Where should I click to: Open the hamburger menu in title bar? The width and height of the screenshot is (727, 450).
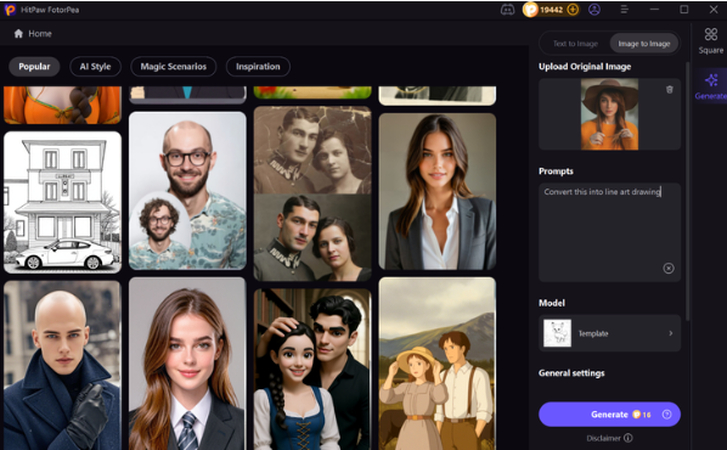624,9
